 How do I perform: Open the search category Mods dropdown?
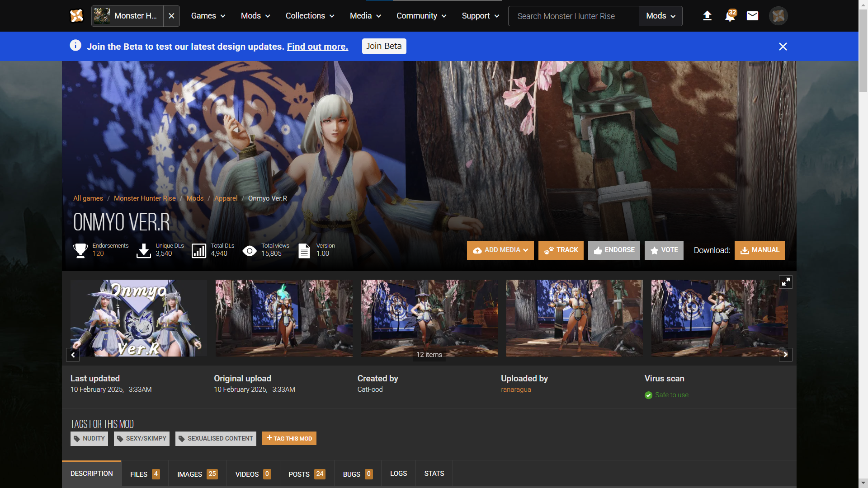pos(660,16)
